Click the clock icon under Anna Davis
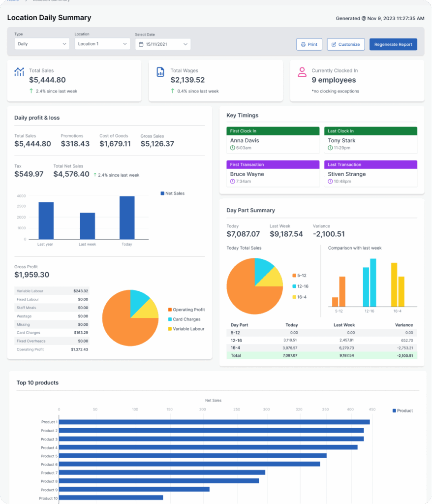 point(232,148)
